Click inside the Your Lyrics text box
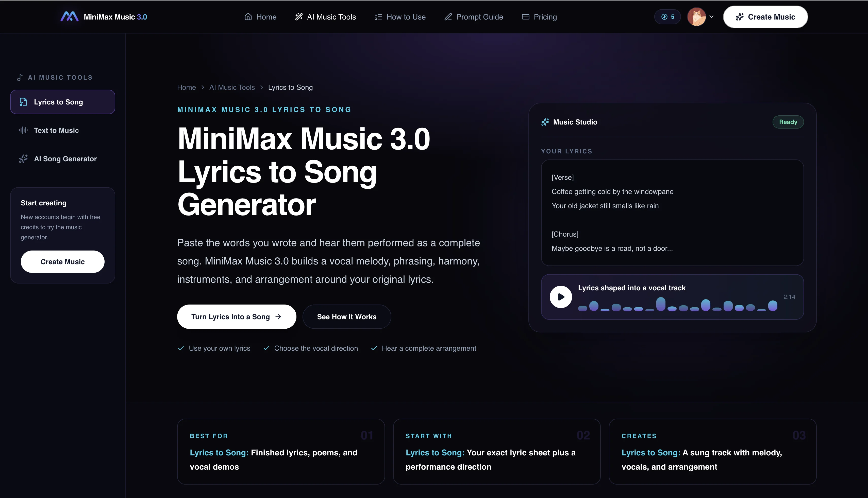 (x=672, y=213)
